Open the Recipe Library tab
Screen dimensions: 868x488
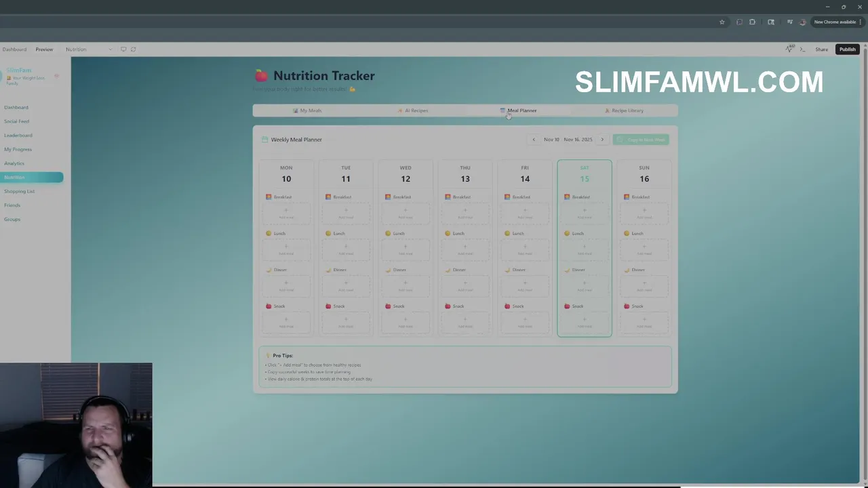click(624, 110)
